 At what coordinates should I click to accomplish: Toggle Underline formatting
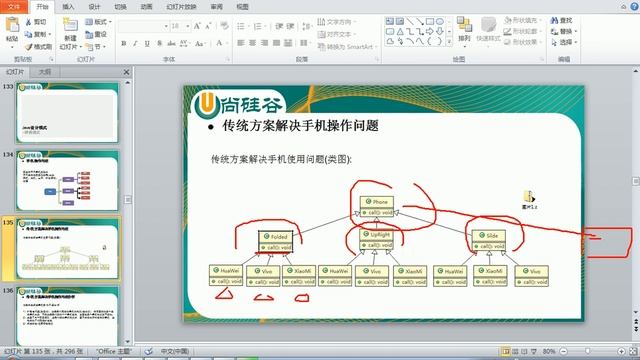(x=147, y=44)
